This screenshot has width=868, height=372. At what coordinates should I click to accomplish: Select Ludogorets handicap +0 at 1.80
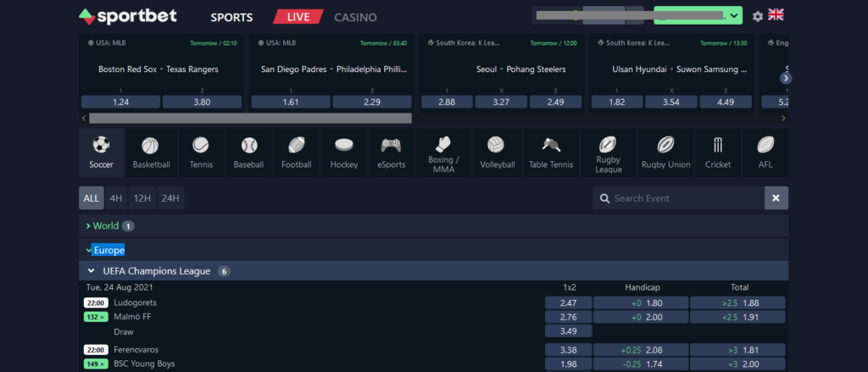pyautogui.click(x=641, y=303)
